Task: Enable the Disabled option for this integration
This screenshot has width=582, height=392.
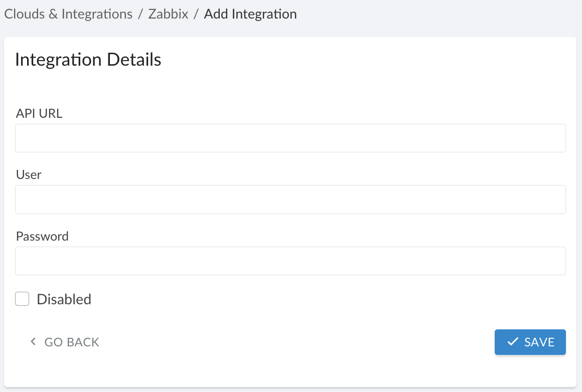Action: (x=22, y=299)
